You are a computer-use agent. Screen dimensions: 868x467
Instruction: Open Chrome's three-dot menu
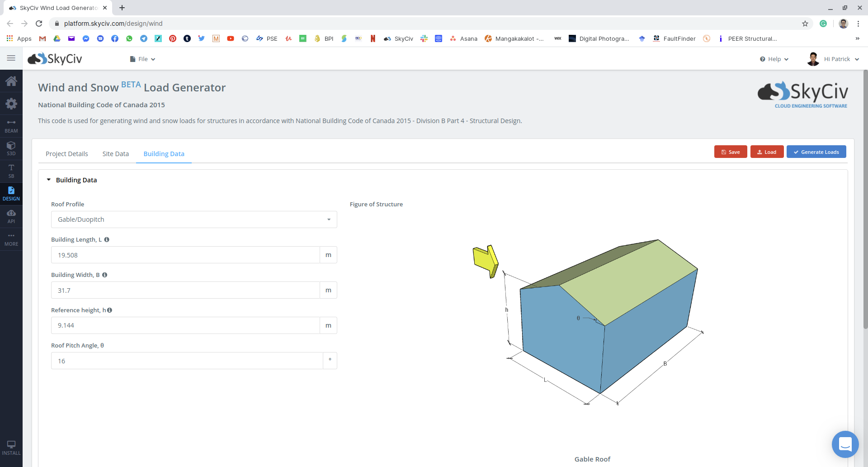tap(858, 24)
